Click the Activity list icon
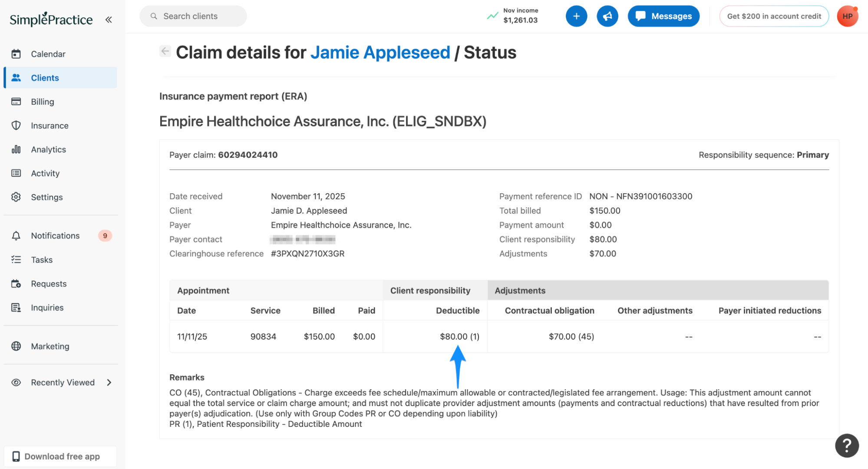Image resolution: width=868 pixels, height=469 pixels. (16, 173)
